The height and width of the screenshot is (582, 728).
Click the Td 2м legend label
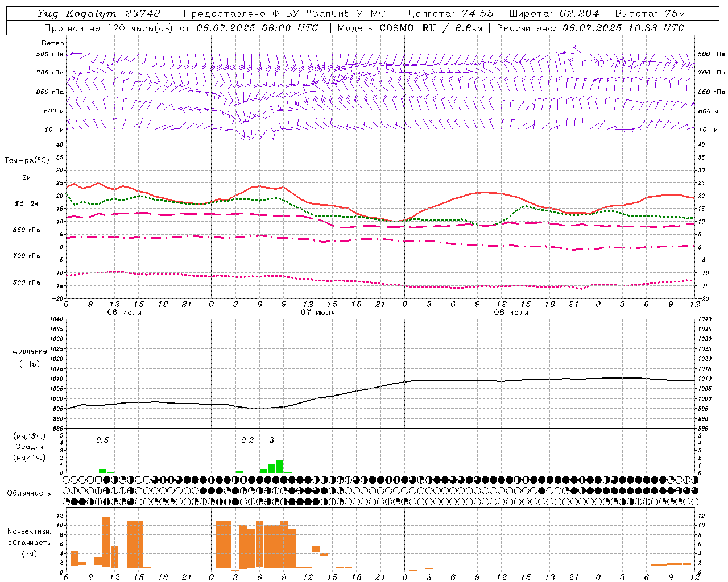tap(26, 203)
